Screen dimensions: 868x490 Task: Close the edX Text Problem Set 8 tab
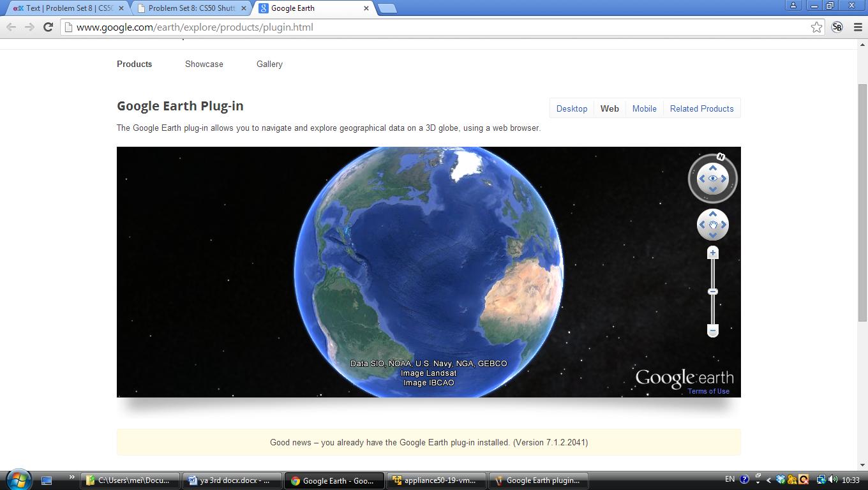(x=121, y=8)
